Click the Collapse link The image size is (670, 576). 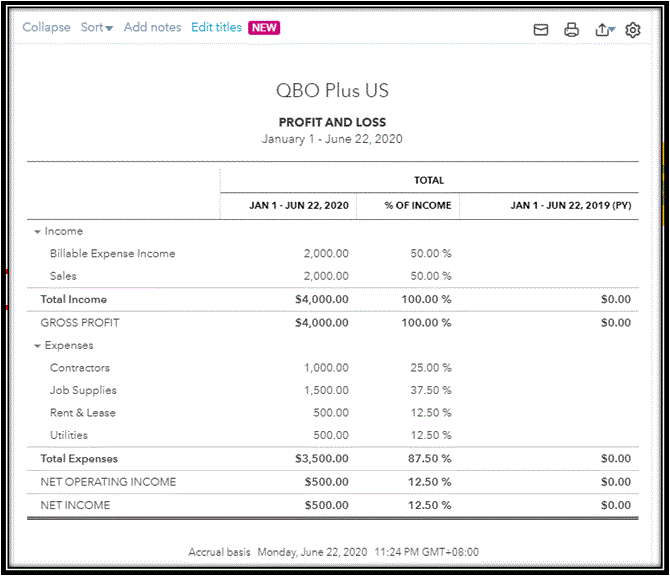coord(46,27)
